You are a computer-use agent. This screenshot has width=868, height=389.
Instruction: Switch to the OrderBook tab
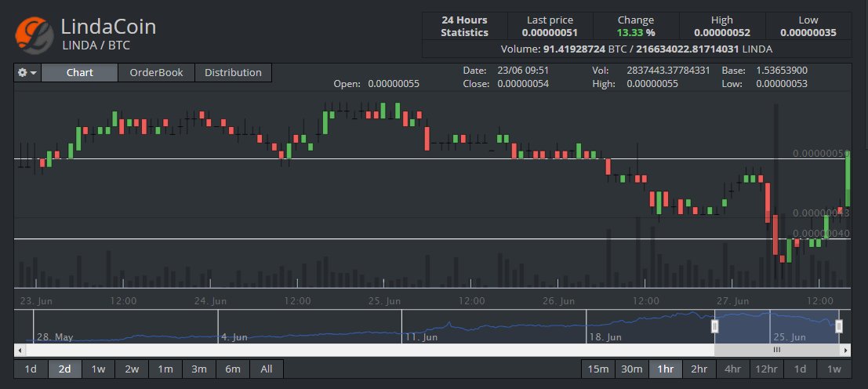(156, 72)
